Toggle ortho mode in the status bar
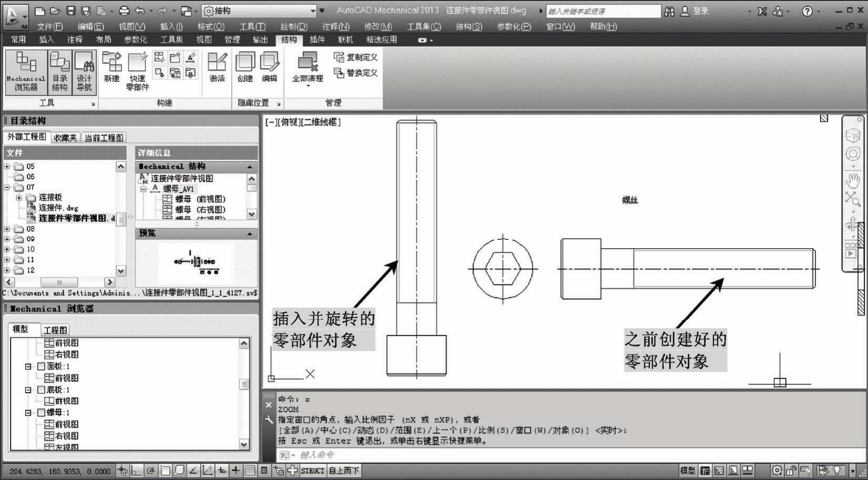The width and height of the screenshot is (868, 480). tap(137, 471)
